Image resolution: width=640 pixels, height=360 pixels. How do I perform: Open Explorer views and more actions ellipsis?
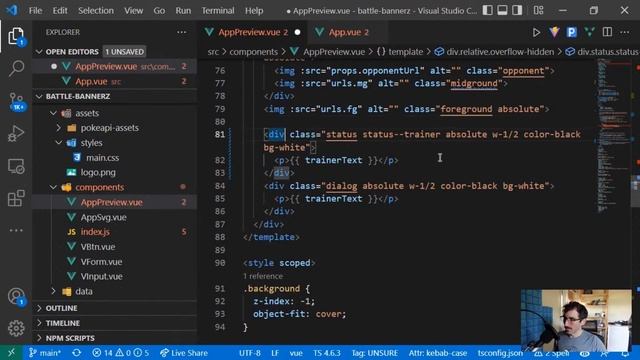coord(182,32)
